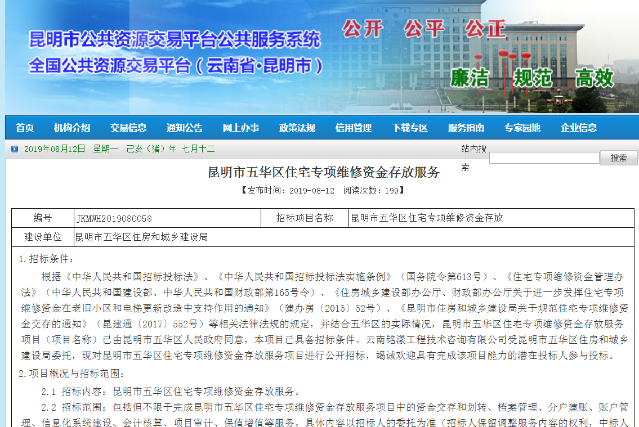This screenshot has width=639, height=427.
Task: Open the 企业信息 navigation item
Action: [x=578, y=128]
